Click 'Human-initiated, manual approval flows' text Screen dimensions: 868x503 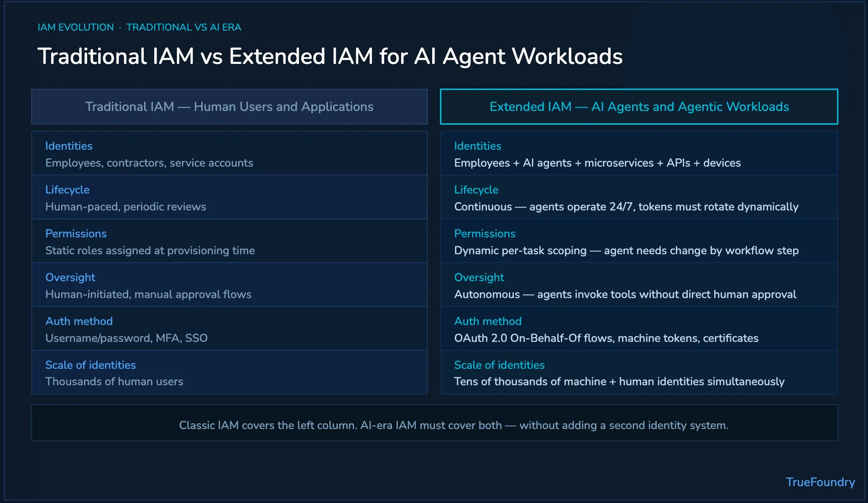pyautogui.click(x=148, y=294)
